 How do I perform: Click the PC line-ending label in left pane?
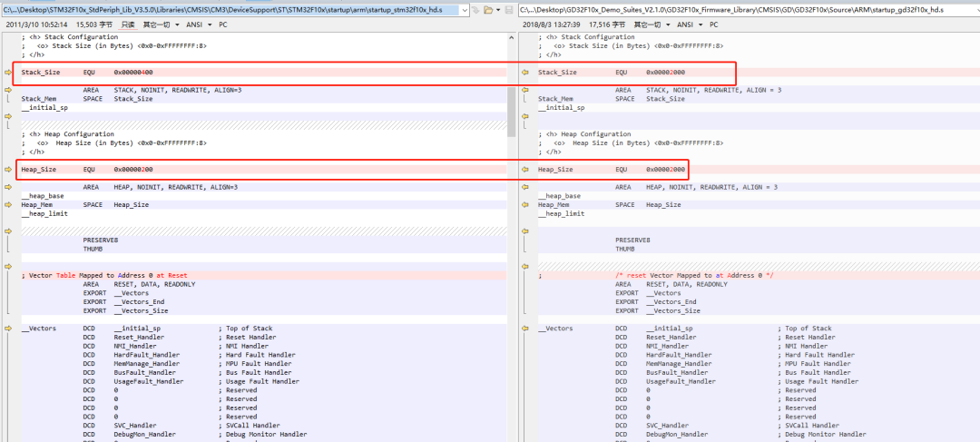pos(222,25)
